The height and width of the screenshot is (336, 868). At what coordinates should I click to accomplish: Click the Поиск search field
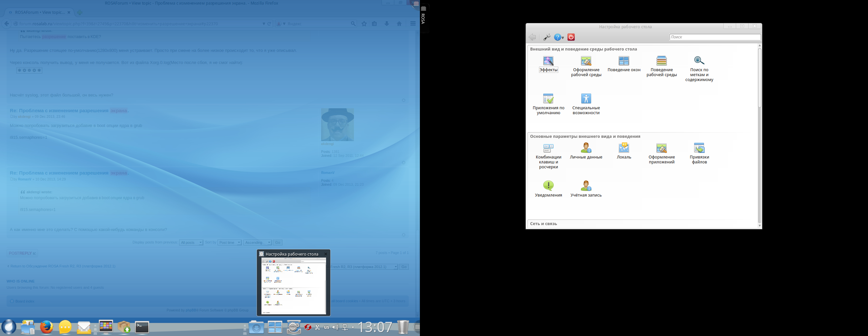tap(714, 37)
